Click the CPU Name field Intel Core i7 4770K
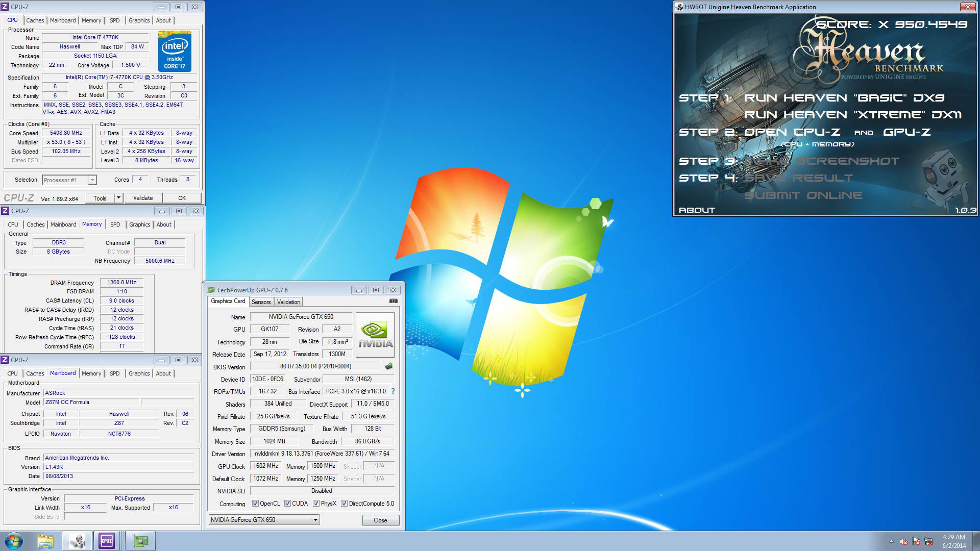The width and height of the screenshot is (980, 551). coord(95,37)
